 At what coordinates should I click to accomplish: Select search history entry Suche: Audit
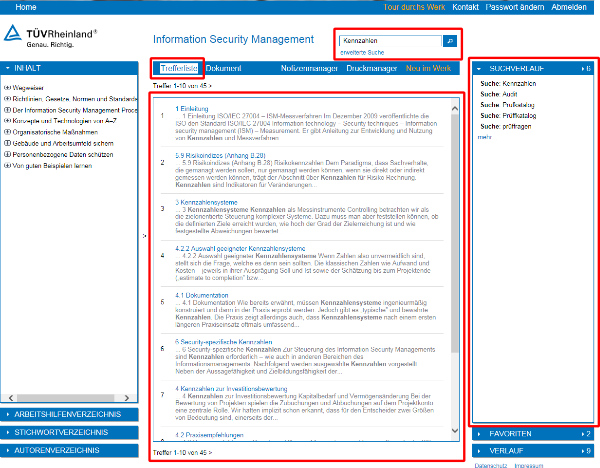[x=499, y=94]
